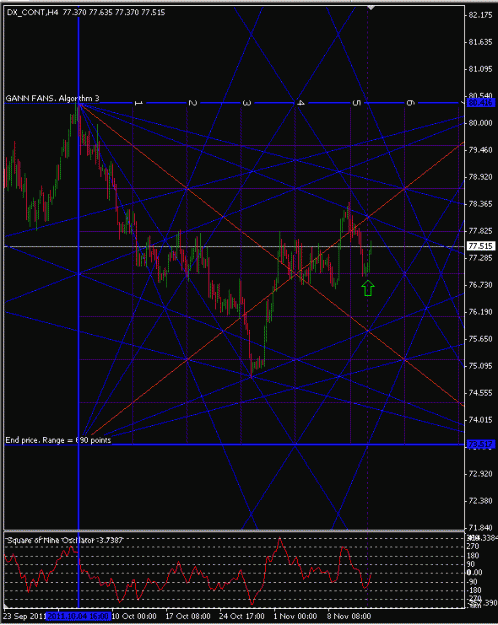Click the 77.285 price scale value
Image resolution: width=498 pixels, height=625 pixels.
480,258
